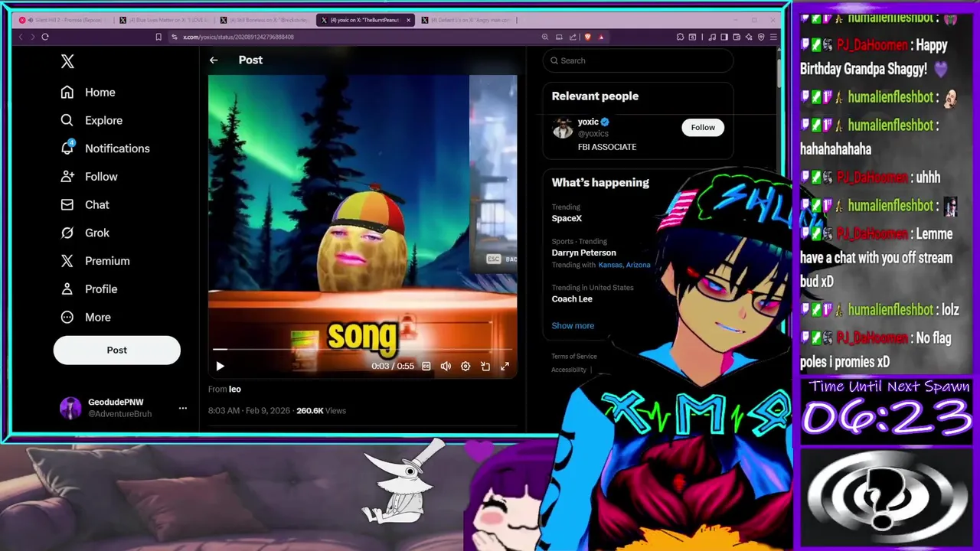Click the 8:03 AM · Feb 9, 2026 timestamp

pyautogui.click(x=250, y=411)
